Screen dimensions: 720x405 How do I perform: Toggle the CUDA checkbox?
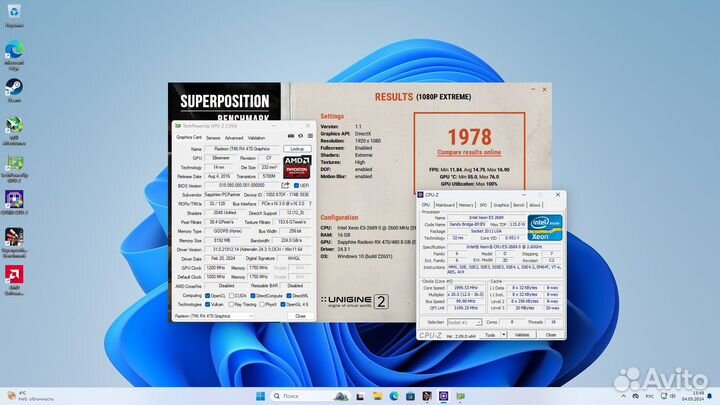231,296
